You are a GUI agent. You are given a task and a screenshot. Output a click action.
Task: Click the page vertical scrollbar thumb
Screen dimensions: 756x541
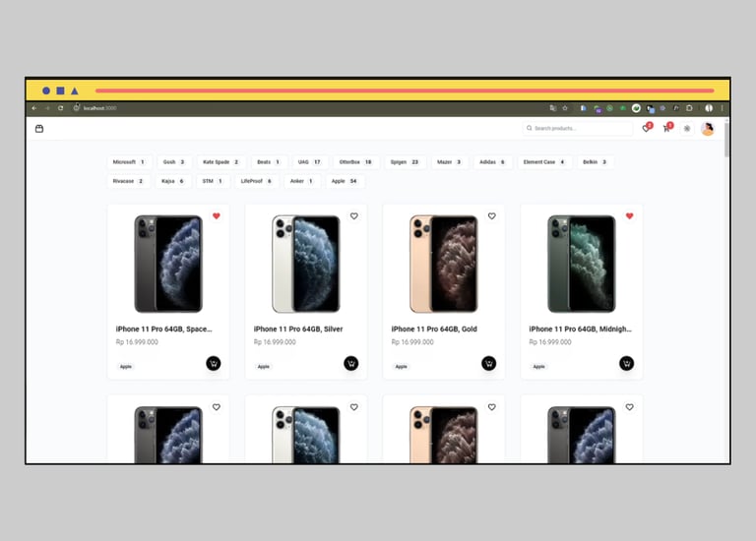coord(726,140)
